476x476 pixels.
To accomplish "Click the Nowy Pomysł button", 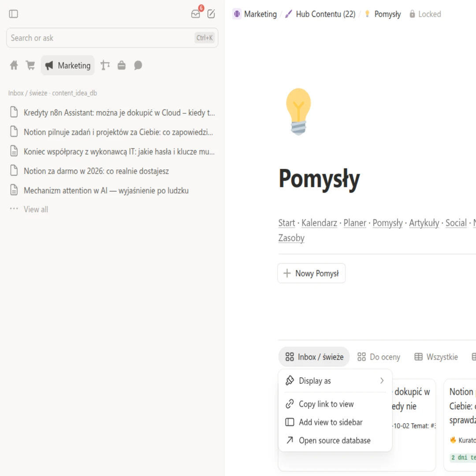I will coord(311,273).
